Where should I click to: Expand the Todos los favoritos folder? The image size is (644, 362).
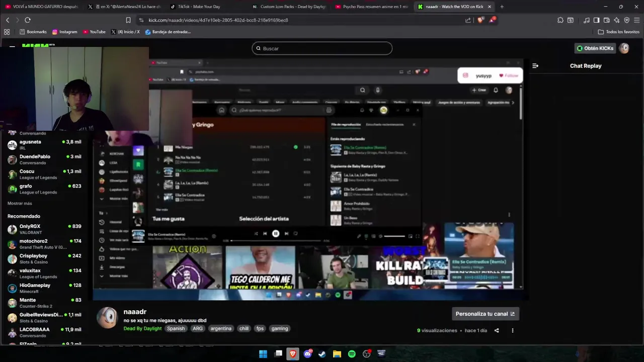tap(619, 32)
